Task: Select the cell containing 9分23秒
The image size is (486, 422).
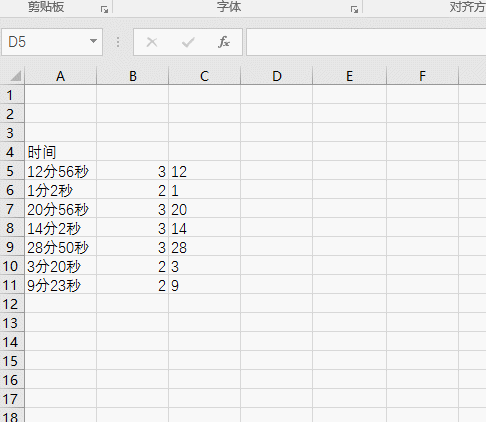Action: coord(61,285)
